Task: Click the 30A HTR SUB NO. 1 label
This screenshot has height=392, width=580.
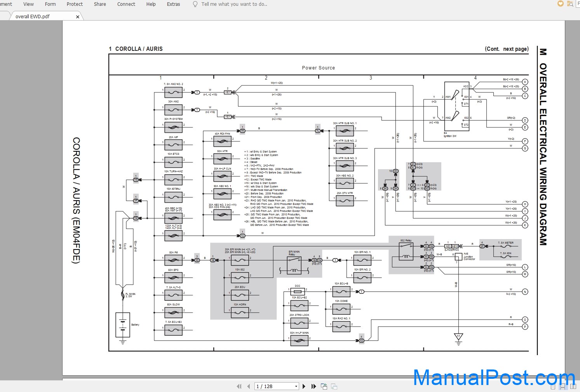Action: [x=345, y=123]
